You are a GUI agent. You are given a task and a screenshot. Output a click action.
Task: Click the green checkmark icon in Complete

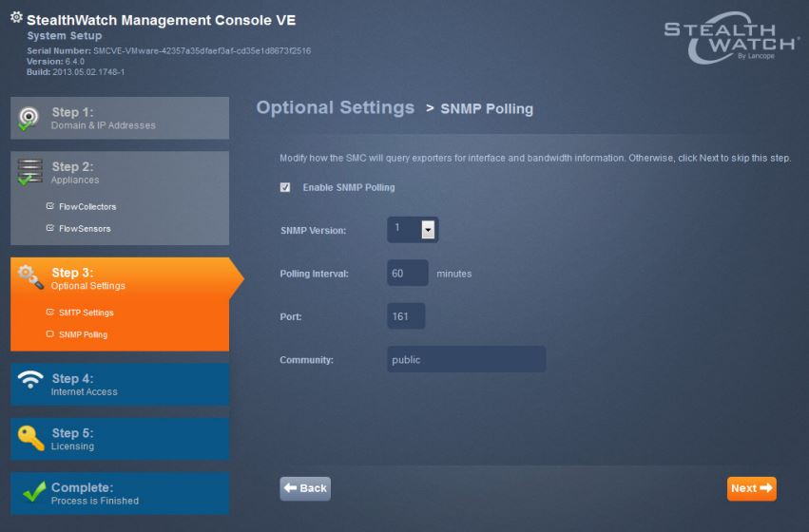(x=34, y=492)
